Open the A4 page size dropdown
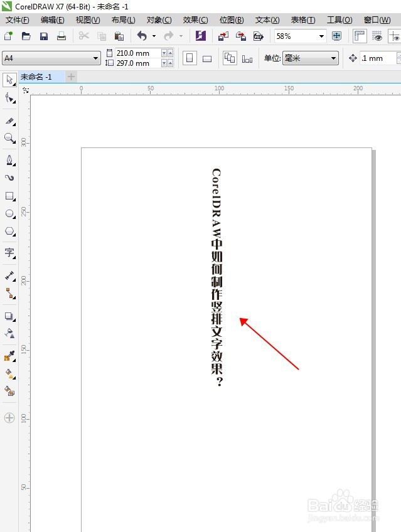Screen dimensions: 401x532 95,58
